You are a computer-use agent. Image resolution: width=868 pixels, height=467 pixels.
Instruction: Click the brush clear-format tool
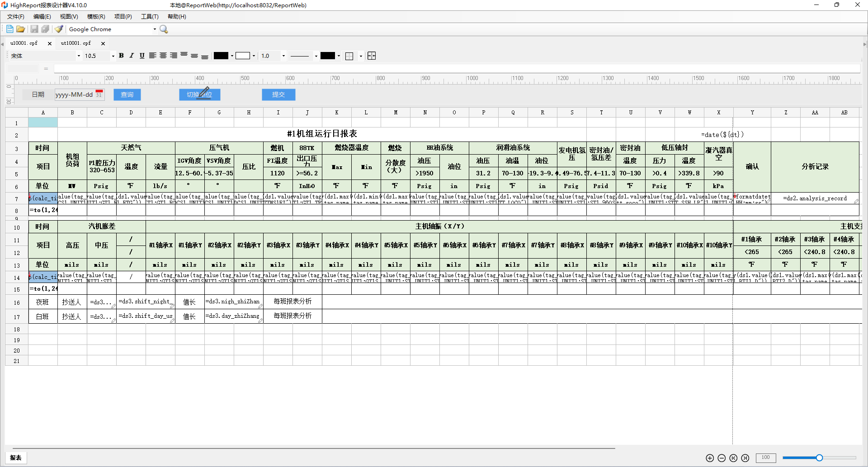[59, 29]
